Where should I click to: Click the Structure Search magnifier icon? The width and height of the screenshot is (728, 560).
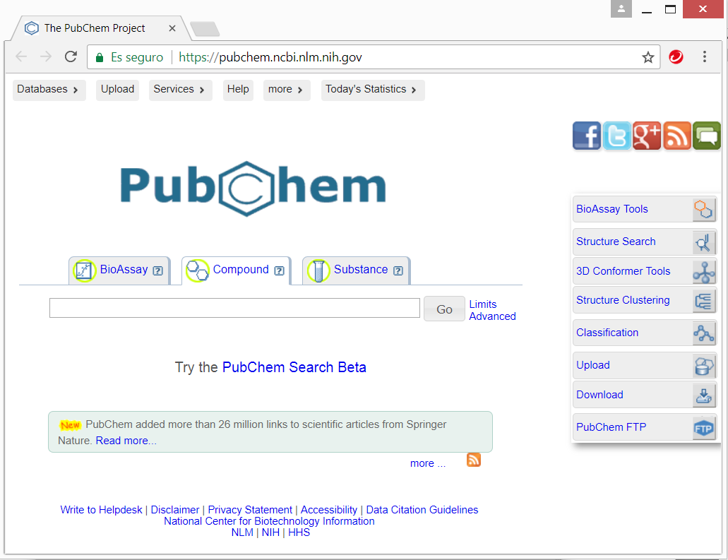click(x=703, y=242)
